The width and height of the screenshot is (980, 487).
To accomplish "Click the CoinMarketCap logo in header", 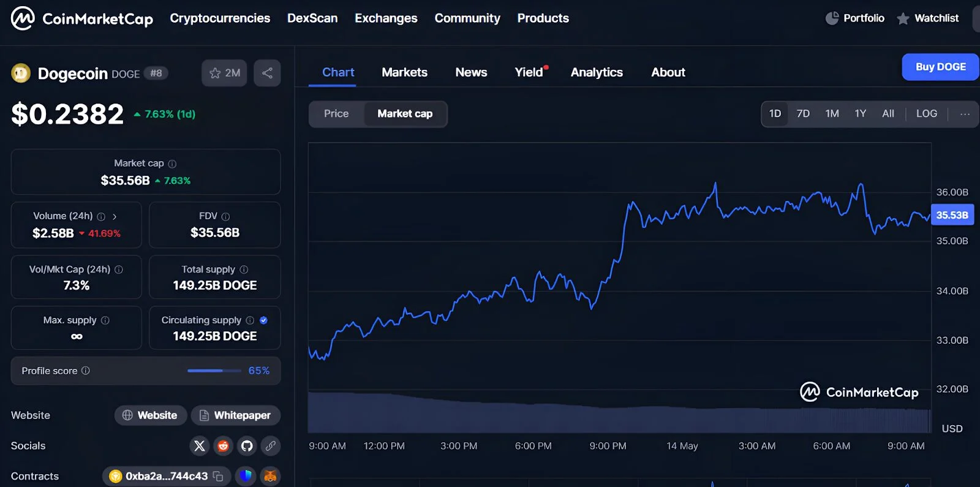I will click(82, 18).
